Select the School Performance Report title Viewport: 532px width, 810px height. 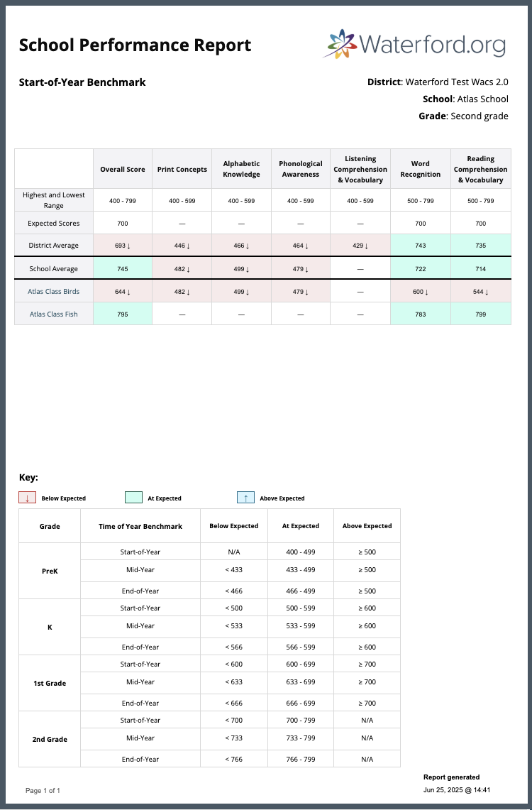click(x=135, y=45)
